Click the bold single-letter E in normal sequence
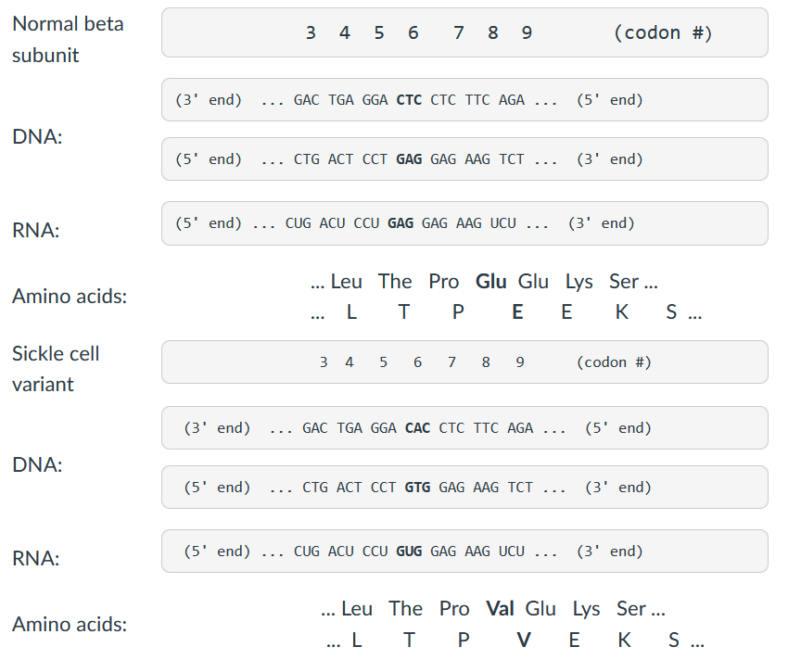This screenshot has width=788, height=672. click(x=517, y=312)
